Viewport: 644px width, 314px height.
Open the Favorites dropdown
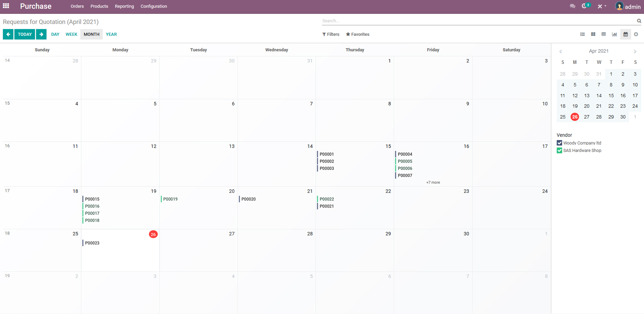point(357,34)
